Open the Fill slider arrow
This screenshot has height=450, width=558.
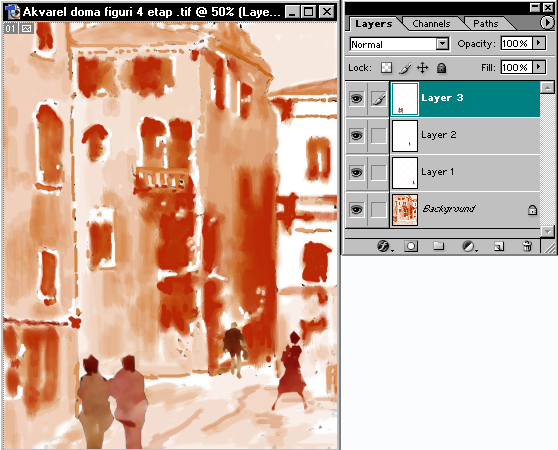539,67
